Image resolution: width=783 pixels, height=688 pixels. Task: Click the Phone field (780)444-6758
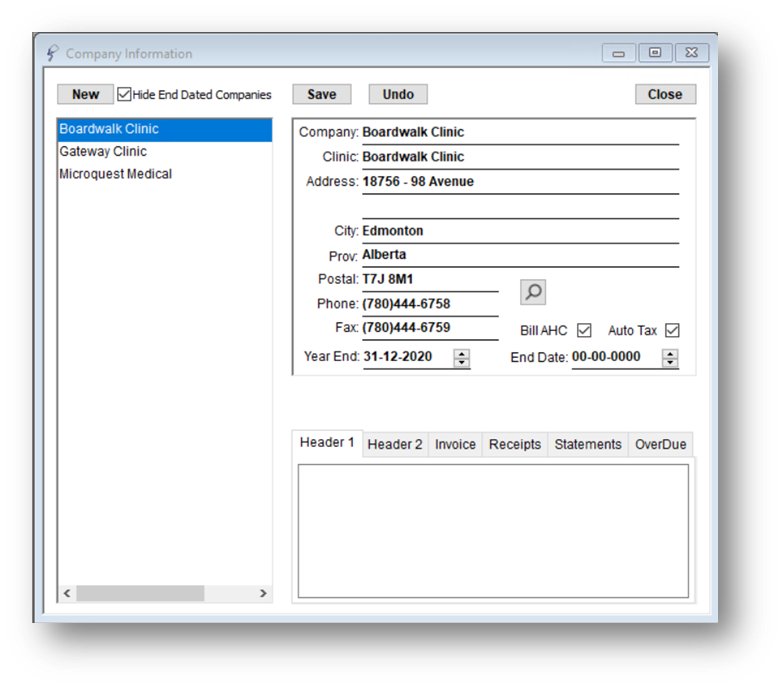click(430, 304)
